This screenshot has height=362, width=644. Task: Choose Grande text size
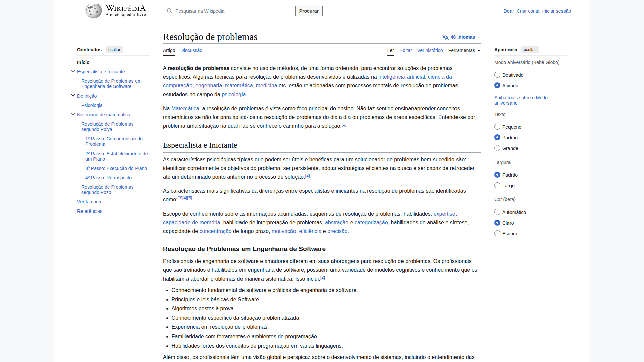pyautogui.click(x=497, y=148)
